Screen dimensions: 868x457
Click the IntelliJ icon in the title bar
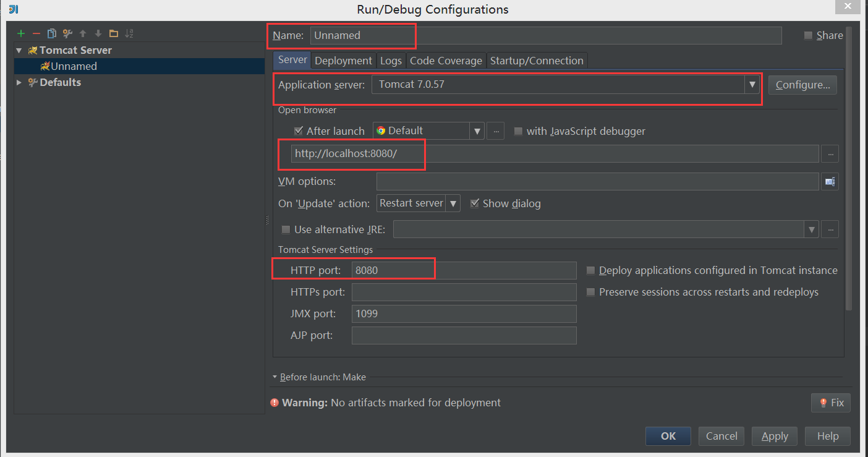(x=13, y=9)
